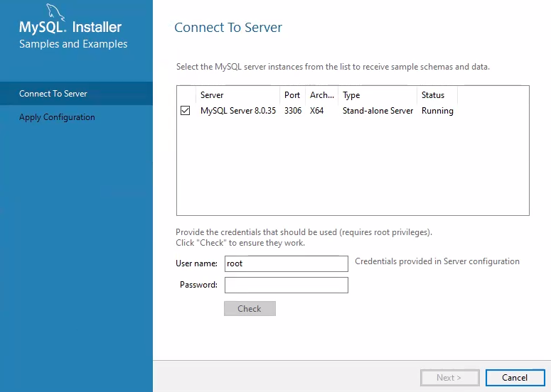Select the Connect To Server step

[76, 94]
